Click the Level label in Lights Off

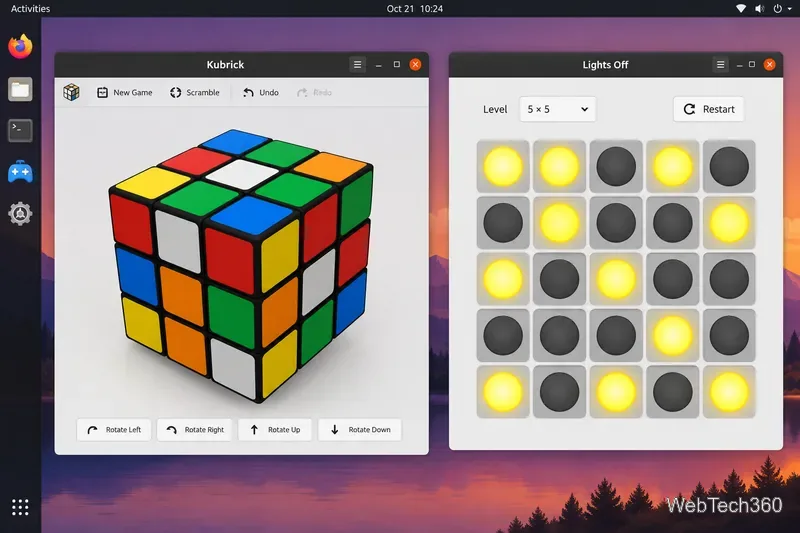495,109
